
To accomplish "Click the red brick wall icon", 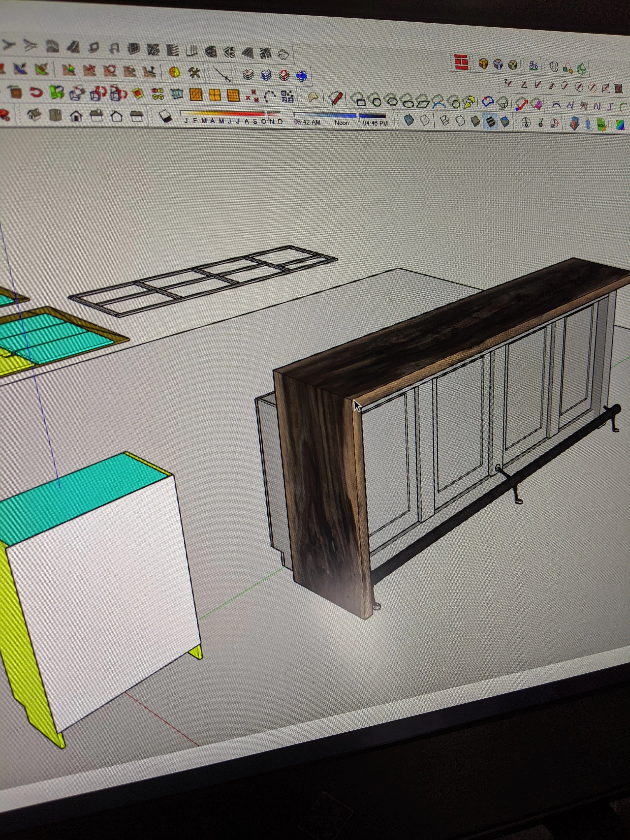I will point(461,62).
